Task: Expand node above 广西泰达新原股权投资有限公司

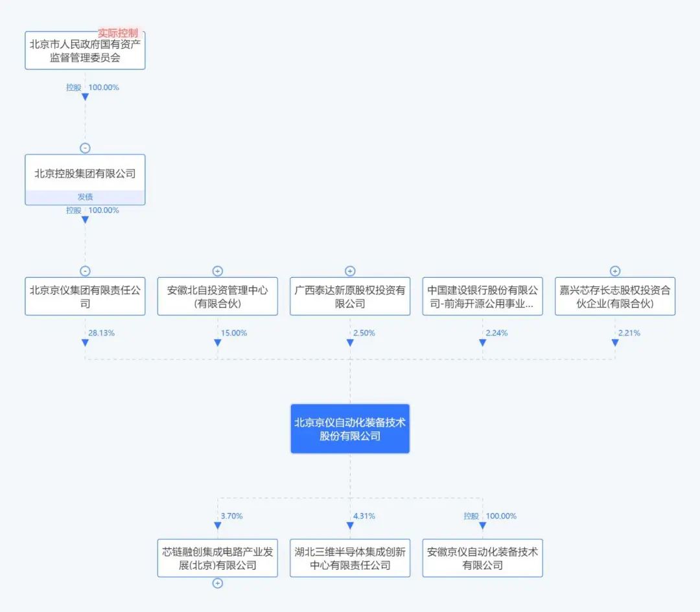Action: (x=350, y=271)
